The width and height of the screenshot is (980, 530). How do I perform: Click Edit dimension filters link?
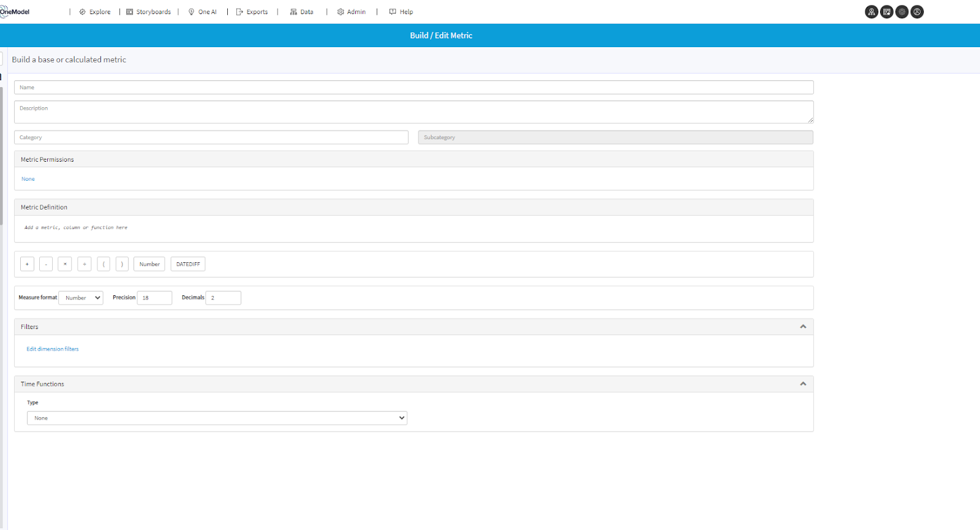53,349
